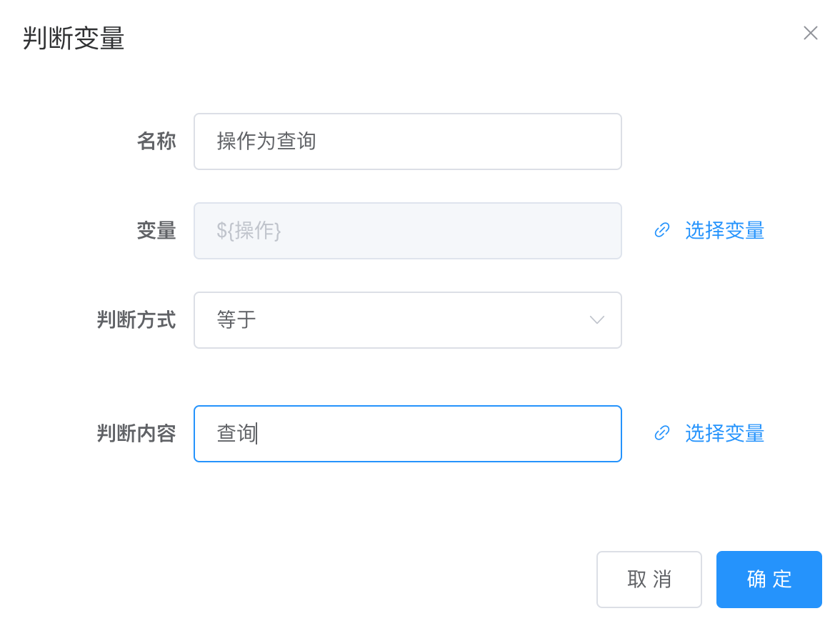Place cursor after 查询 text in content box
The height and width of the screenshot is (626, 840).
pos(257,434)
